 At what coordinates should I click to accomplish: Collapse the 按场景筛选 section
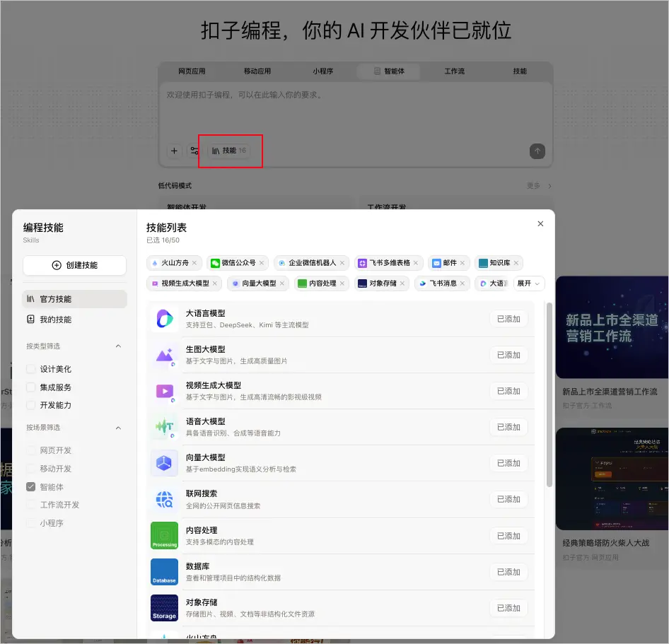pos(119,428)
